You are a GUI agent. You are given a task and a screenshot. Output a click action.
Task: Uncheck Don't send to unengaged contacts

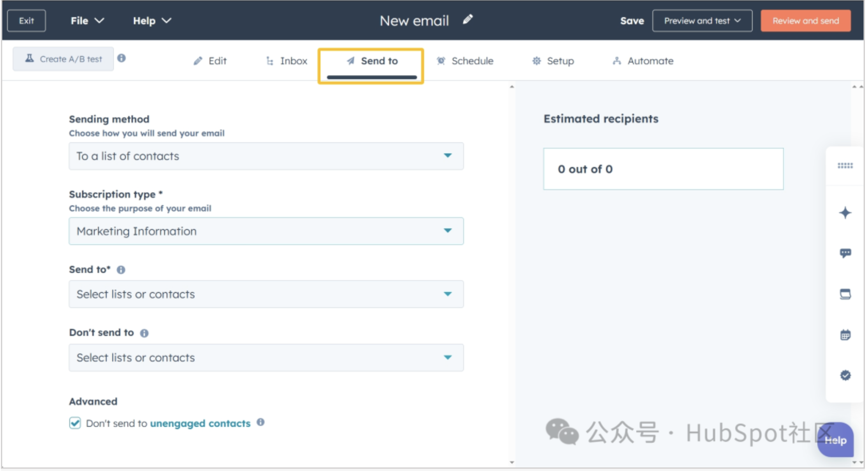[75, 423]
